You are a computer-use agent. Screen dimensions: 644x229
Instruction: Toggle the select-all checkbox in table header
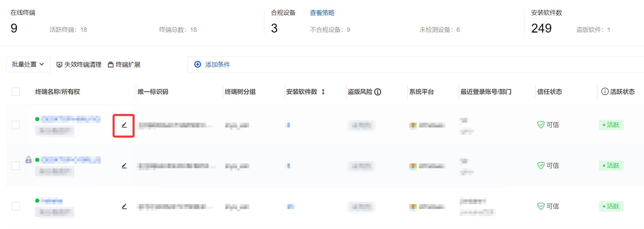(16, 92)
